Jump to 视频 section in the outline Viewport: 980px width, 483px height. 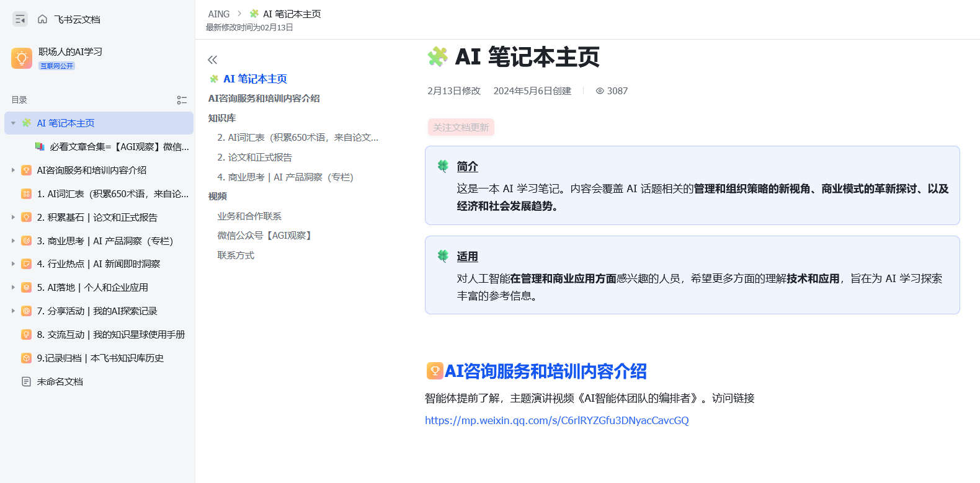pyautogui.click(x=217, y=196)
